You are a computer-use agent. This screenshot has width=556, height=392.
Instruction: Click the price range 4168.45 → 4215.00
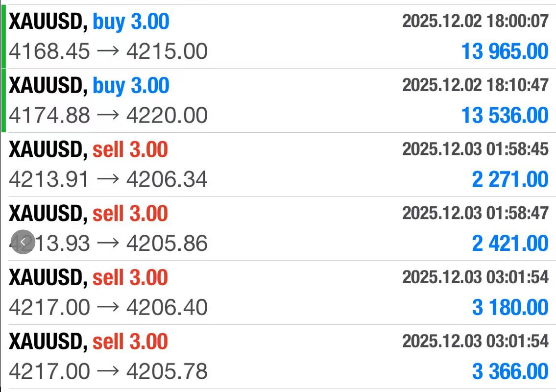(108, 51)
